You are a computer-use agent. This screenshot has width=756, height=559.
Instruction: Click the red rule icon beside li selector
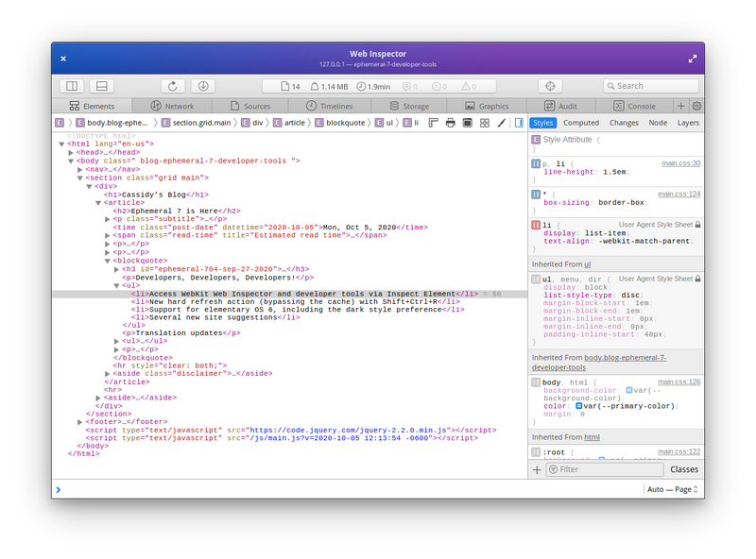pyautogui.click(x=536, y=225)
